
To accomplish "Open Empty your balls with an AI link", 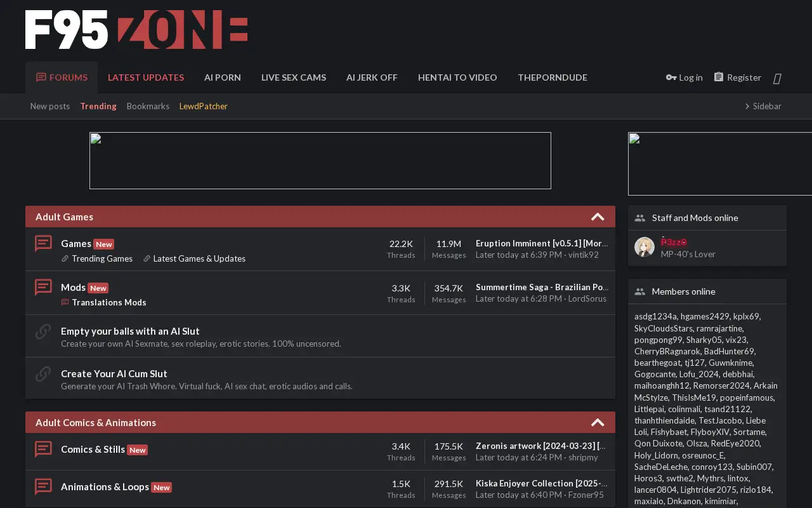I will click(x=130, y=331).
